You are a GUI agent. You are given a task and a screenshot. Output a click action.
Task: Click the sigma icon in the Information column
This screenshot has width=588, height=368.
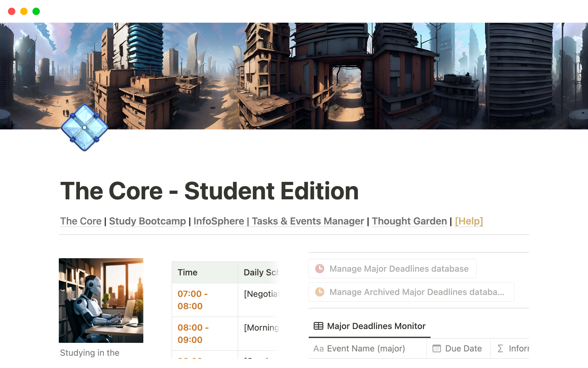point(499,348)
